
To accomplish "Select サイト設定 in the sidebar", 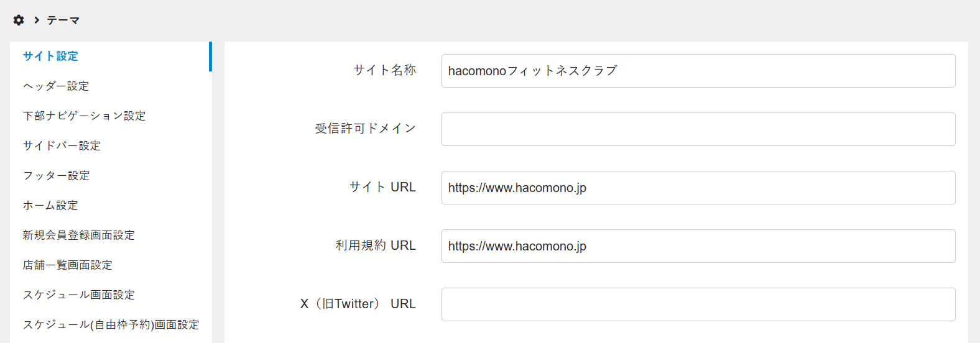I will tap(50, 56).
